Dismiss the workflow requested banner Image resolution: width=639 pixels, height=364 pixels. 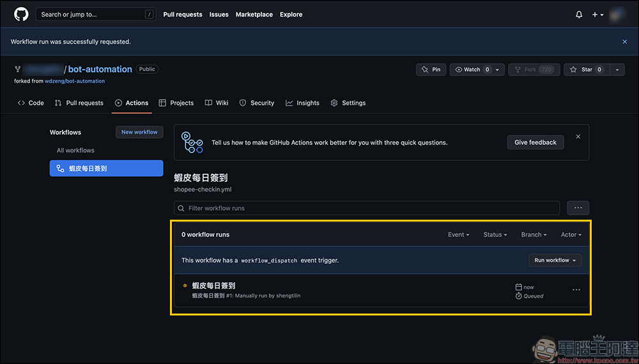pyautogui.click(x=624, y=42)
